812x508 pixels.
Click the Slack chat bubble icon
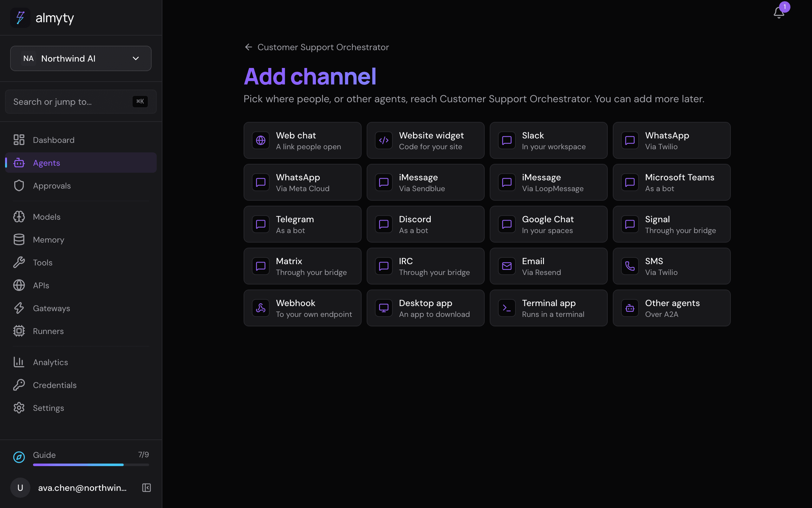[x=507, y=140]
